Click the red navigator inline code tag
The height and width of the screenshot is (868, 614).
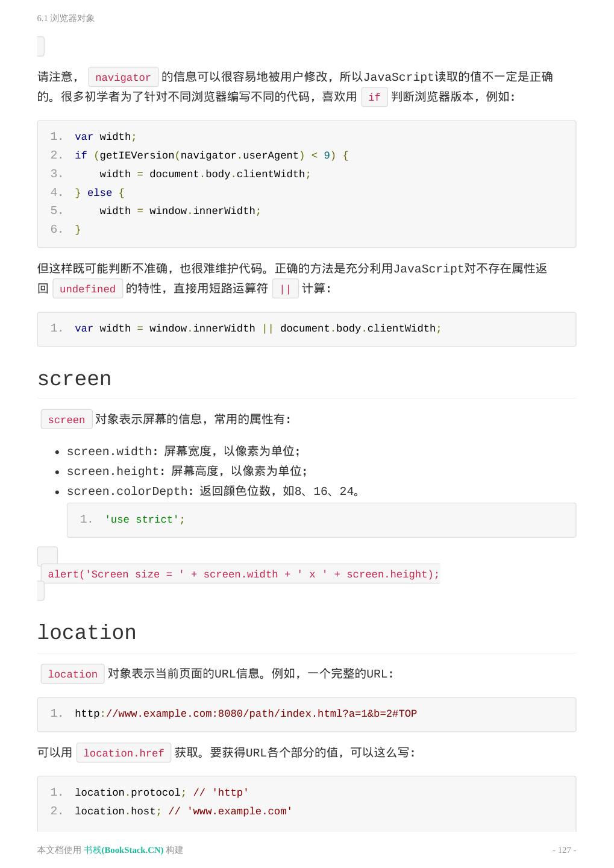[x=123, y=77]
